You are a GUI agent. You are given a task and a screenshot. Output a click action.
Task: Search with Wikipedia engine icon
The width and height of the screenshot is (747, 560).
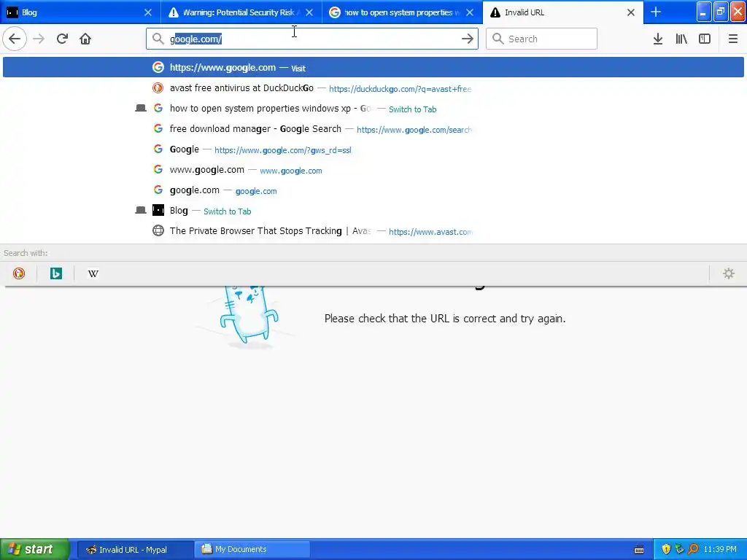pos(93,273)
